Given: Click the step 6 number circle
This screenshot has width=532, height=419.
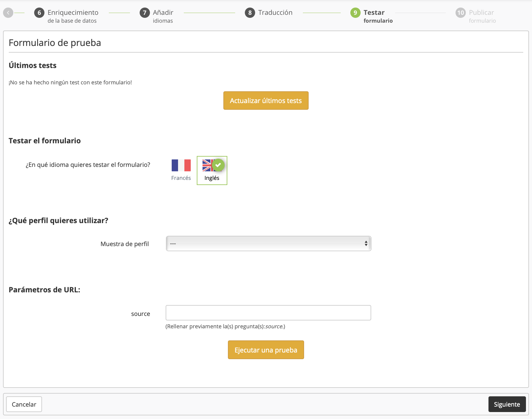Looking at the screenshot, I should point(39,13).
